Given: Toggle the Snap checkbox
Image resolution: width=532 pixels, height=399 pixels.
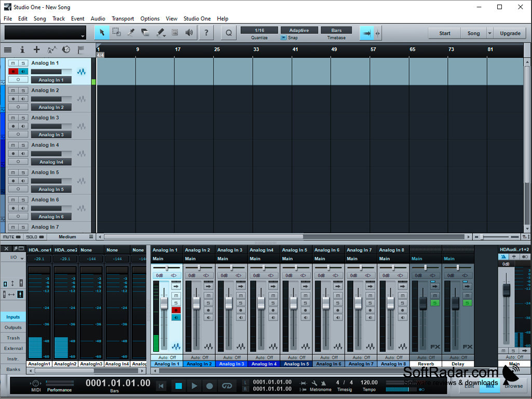Looking at the screenshot, I should (x=283, y=38).
